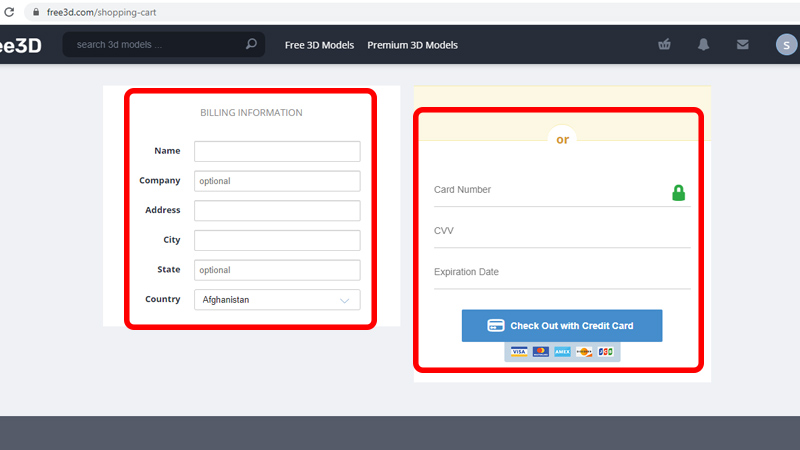The height and width of the screenshot is (450, 800).
Task: Open Premium 3D Models menu
Action: click(412, 45)
